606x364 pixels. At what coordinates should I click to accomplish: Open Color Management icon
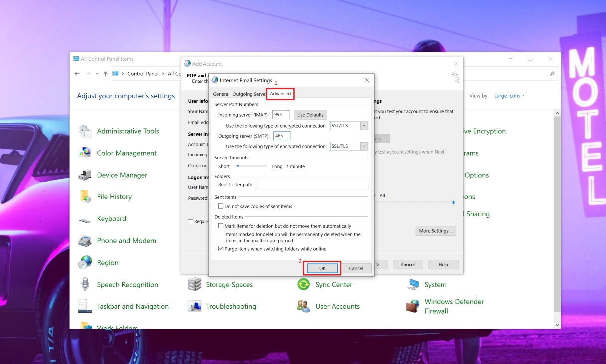pyautogui.click(x=85, y=153)
